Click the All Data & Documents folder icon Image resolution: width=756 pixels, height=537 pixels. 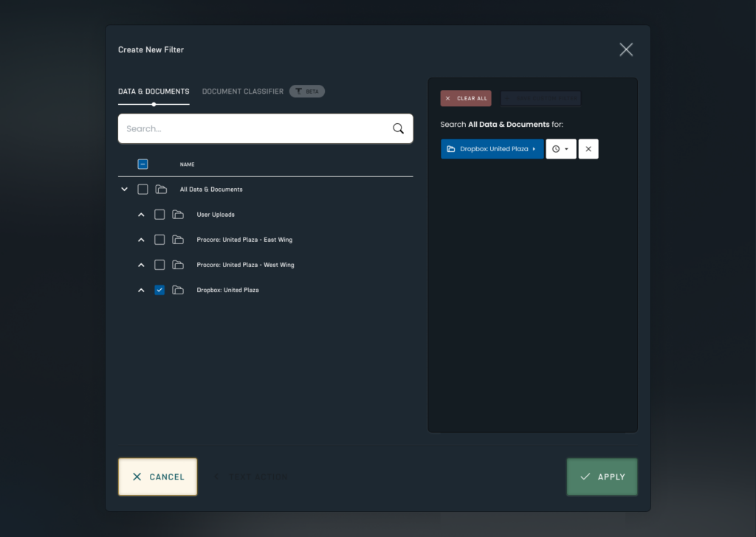click(x=161, y=190)
